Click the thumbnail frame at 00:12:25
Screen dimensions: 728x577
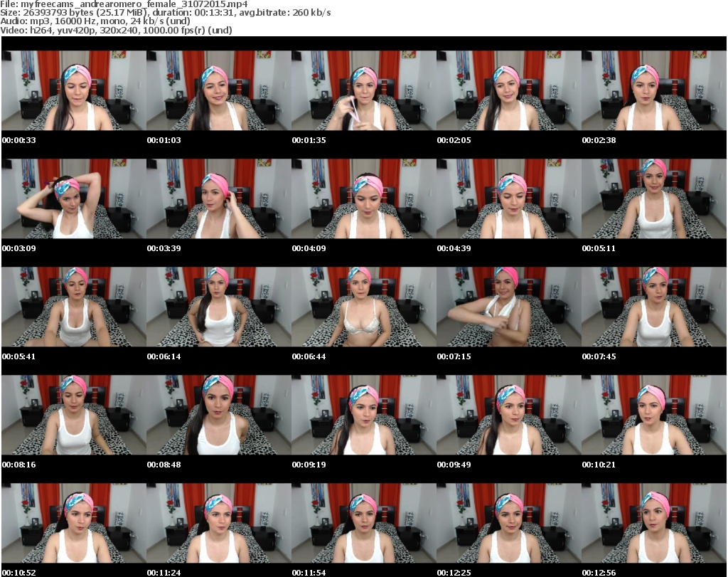click(509, 523)
